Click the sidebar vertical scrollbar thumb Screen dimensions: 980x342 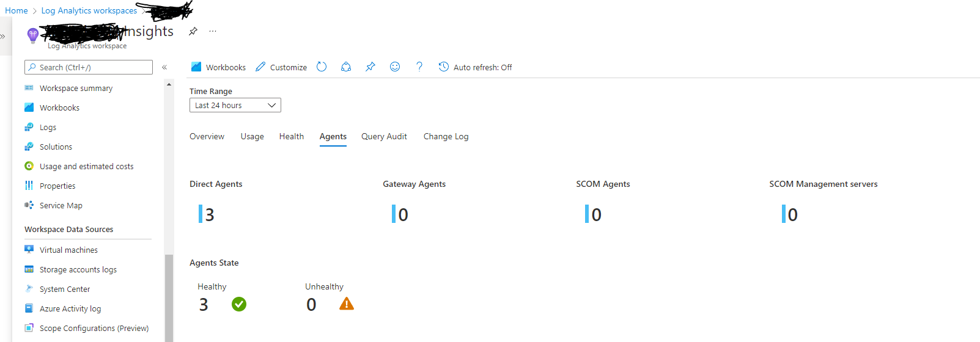click(x=169, y=298)
